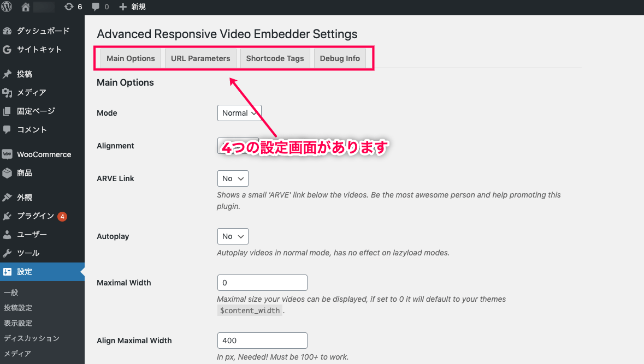Click the プラグイン plug icon

tap(7, 216)
